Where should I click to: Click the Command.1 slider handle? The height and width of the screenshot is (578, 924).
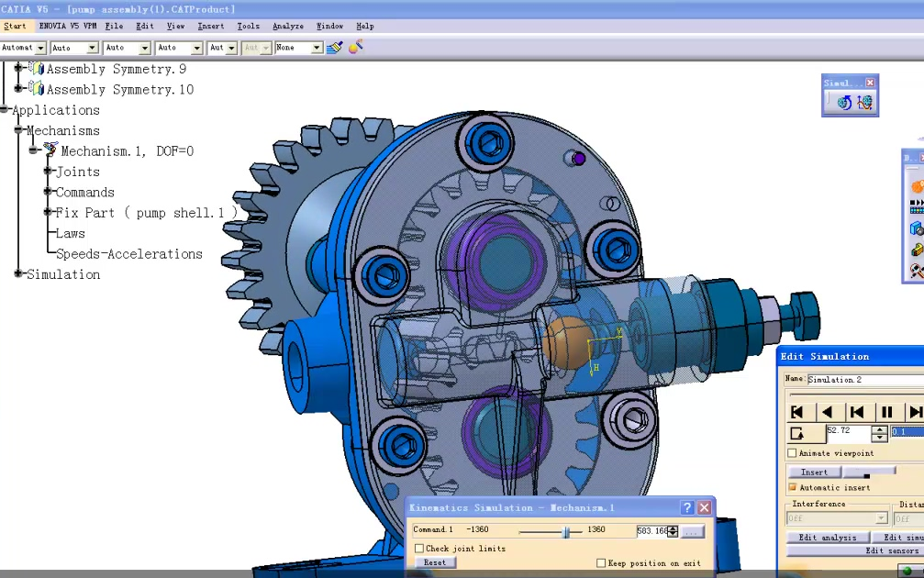[x=566, y=532]
